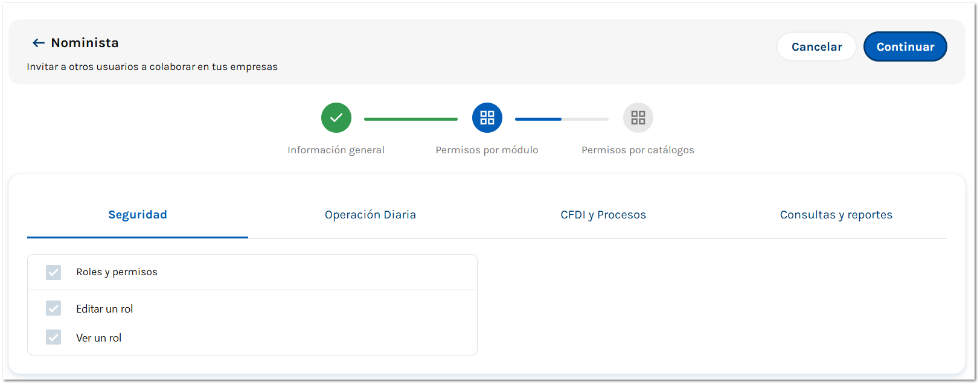Click the blue Permisos por módulo step icon
This screenshot has width=980, height=385.
pyautogui.click(x=487, y=118)
